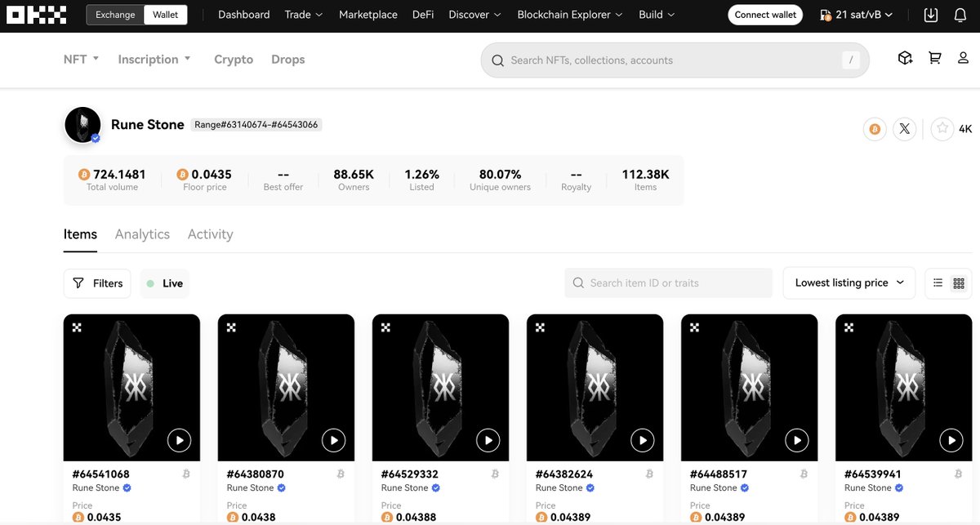The height and width of the screenshot is (525, 980).
Task: Click the Range#63140674-#64543066 tag
Action: (256, 125)
